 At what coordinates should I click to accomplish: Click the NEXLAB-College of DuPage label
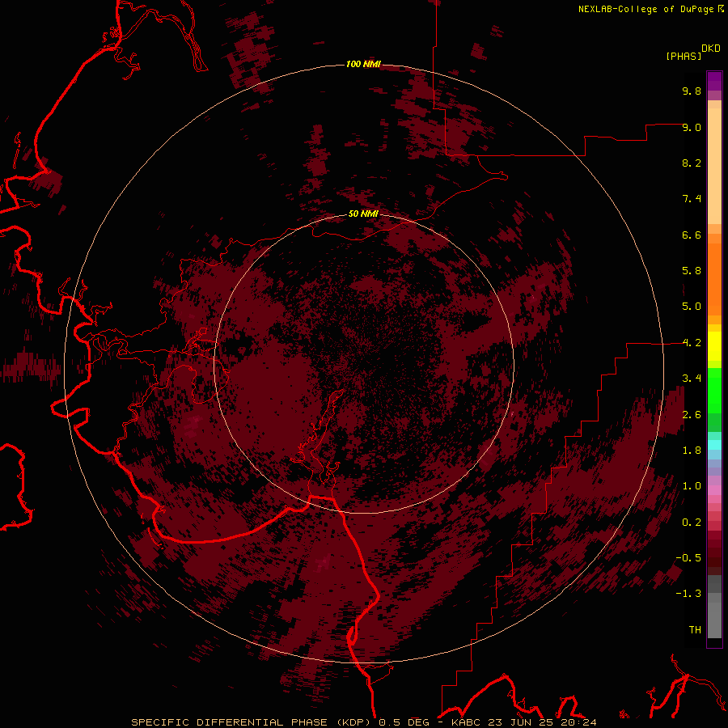tap(651, 9)
